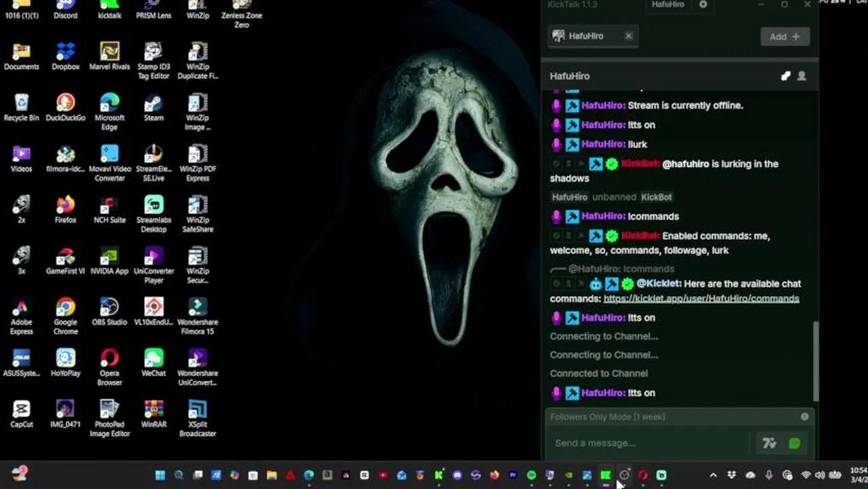Select the 'Connected to Channel' status line
The image size is (868, 489).
pyautogui.click(x=598, y=373)
